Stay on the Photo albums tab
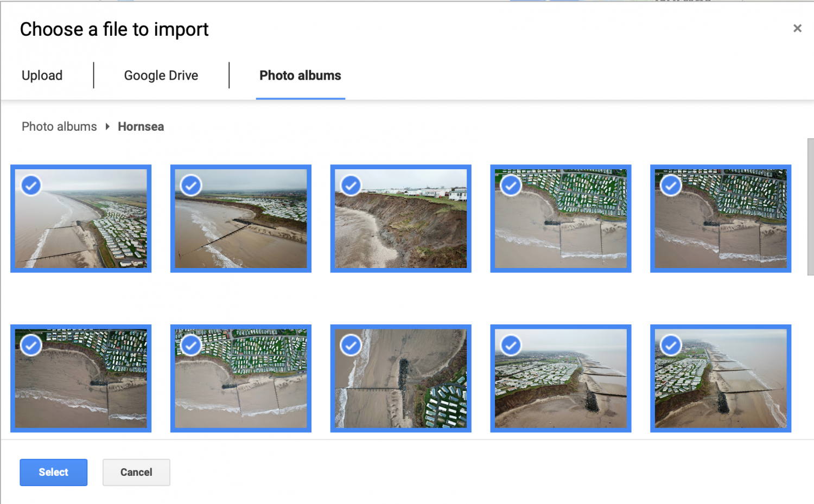 [300, 75]
